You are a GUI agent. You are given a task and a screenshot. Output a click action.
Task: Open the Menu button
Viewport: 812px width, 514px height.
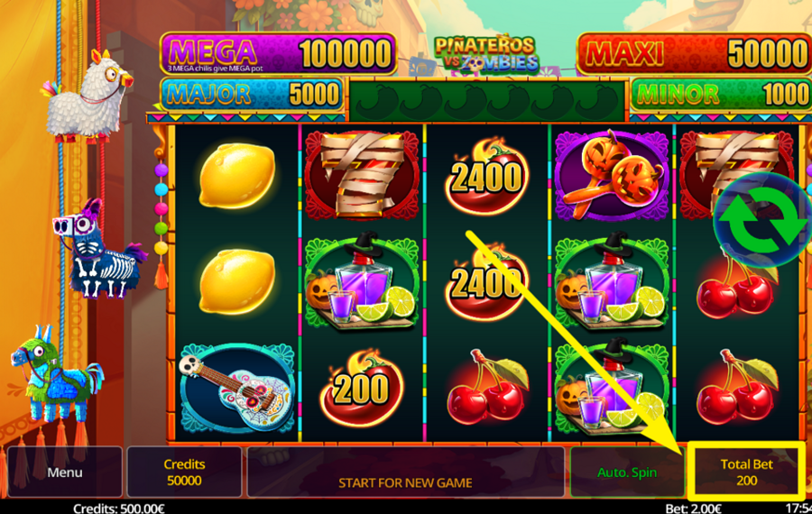(65, 473)
